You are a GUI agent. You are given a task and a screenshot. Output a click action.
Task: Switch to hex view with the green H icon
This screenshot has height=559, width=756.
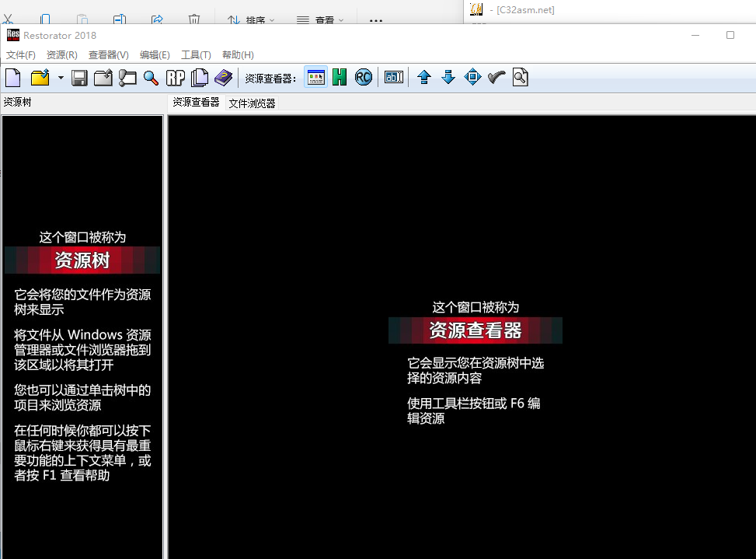340,77
